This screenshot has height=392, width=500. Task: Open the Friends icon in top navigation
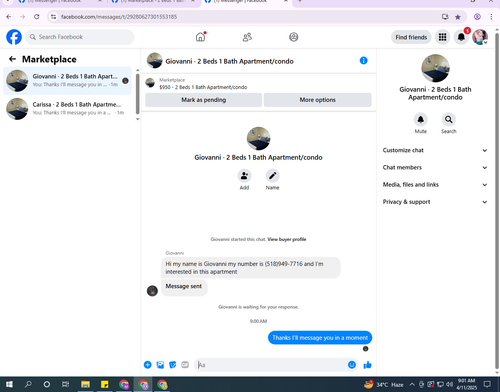[247, 37]
